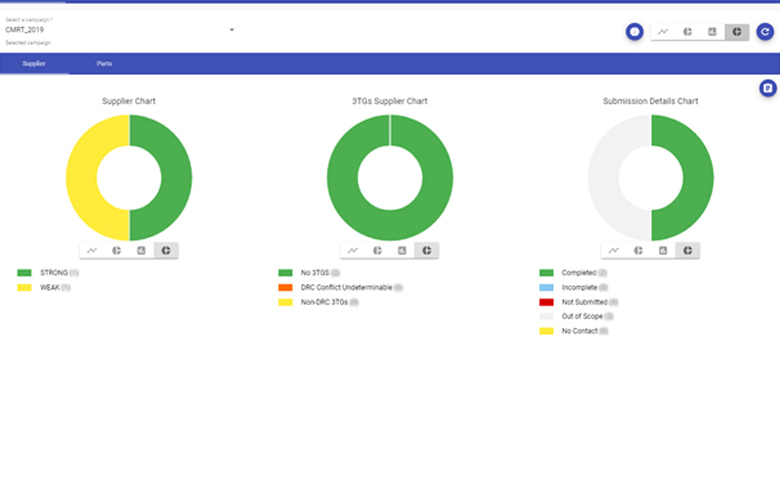The width and height of the screenshot is (780, 488).
Task: Open the campaign dropdown arrow
Action: pyautogui.click(x=232, y=30)
